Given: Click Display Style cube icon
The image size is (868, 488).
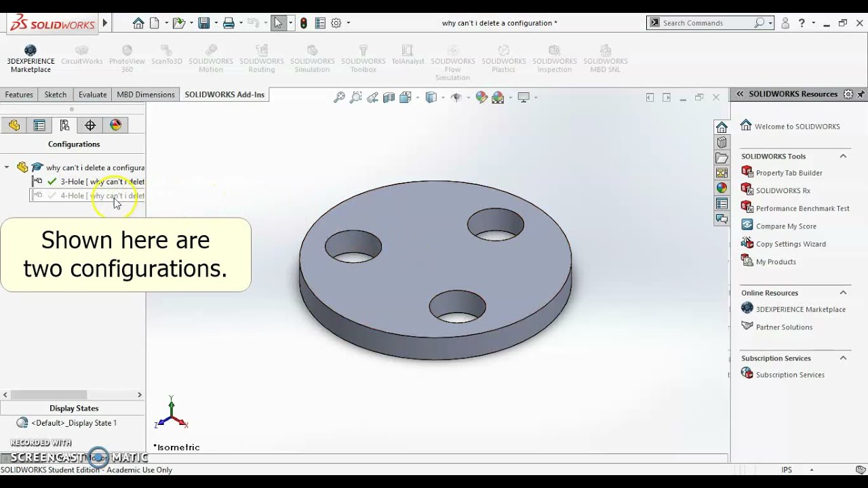Looking at the screenshot, I should tap(431, 98).
